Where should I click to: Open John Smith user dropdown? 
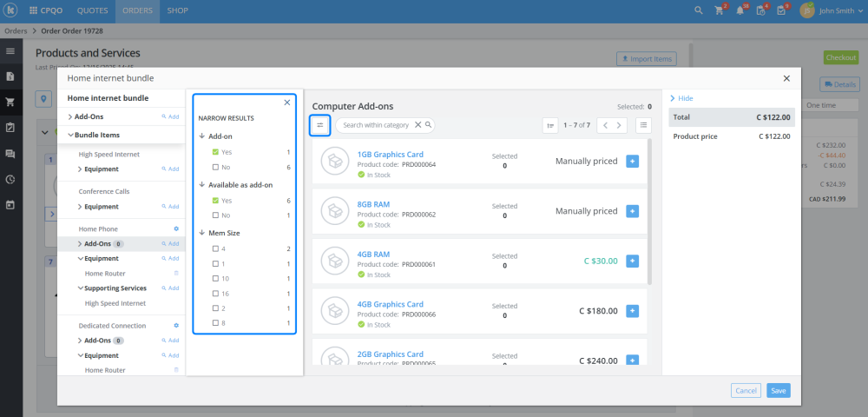tap(841, 10)
